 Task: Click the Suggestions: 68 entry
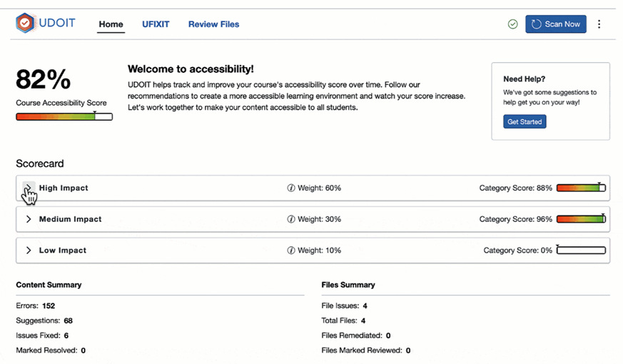coord(44,320)
